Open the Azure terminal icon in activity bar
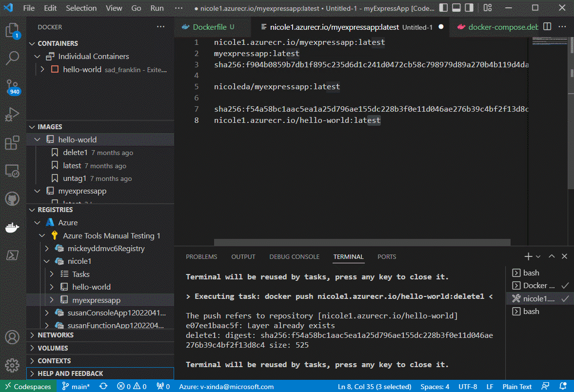This screenshot has width=574, height=392. [x=12, y=255]
